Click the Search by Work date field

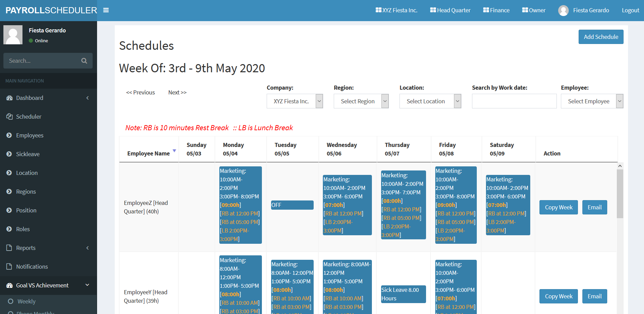[514, 101]
